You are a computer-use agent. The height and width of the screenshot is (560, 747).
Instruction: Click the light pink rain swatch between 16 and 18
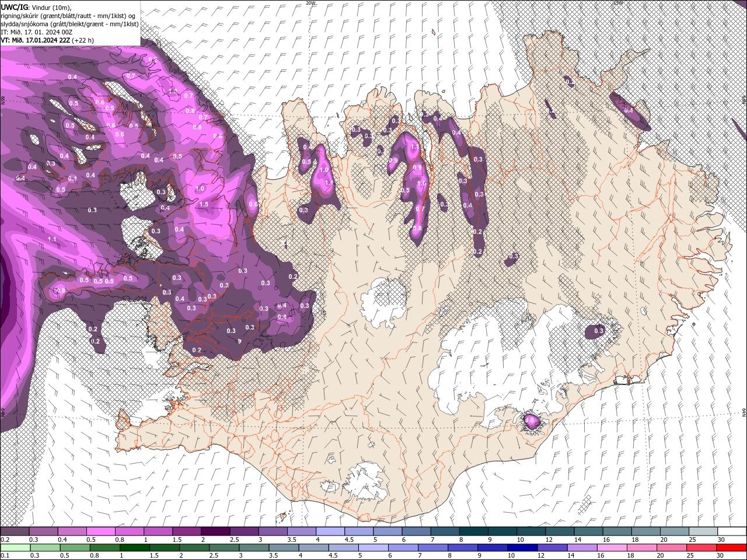612,548
